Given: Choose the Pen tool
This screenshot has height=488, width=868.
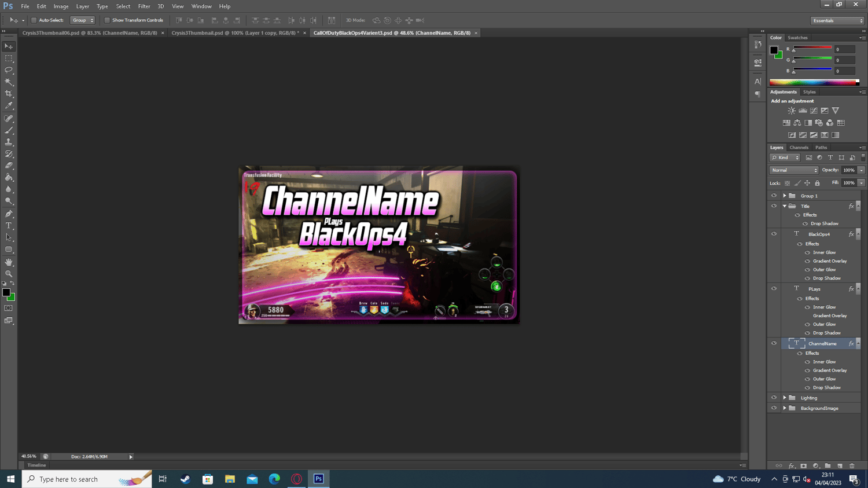Looking at the screenshot, I should (x=9, y=214).
